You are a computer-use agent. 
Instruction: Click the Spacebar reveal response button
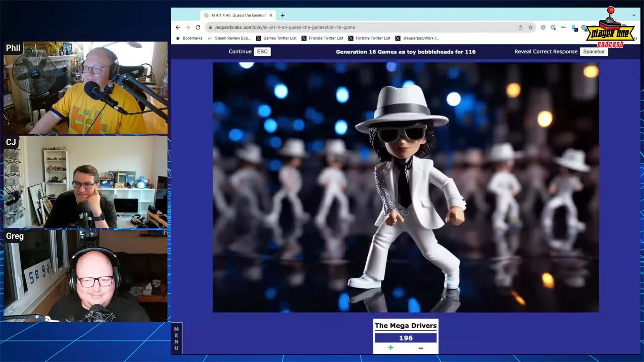click(594, 51)
